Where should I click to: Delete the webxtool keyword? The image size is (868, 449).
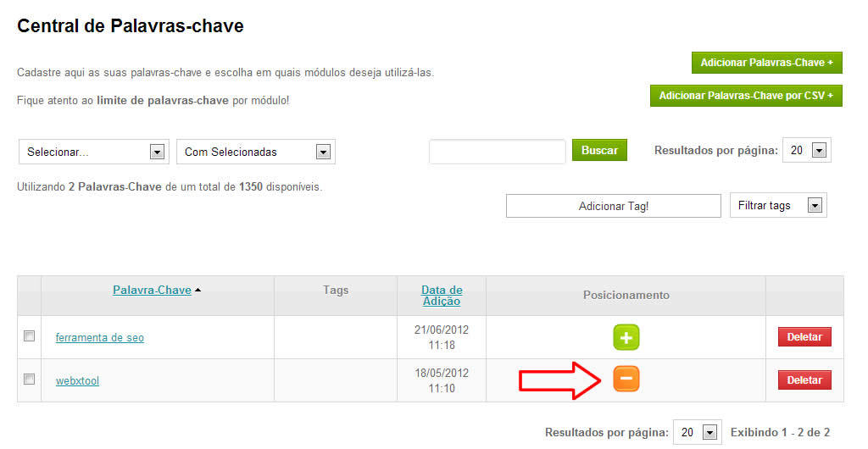point(804,380)
